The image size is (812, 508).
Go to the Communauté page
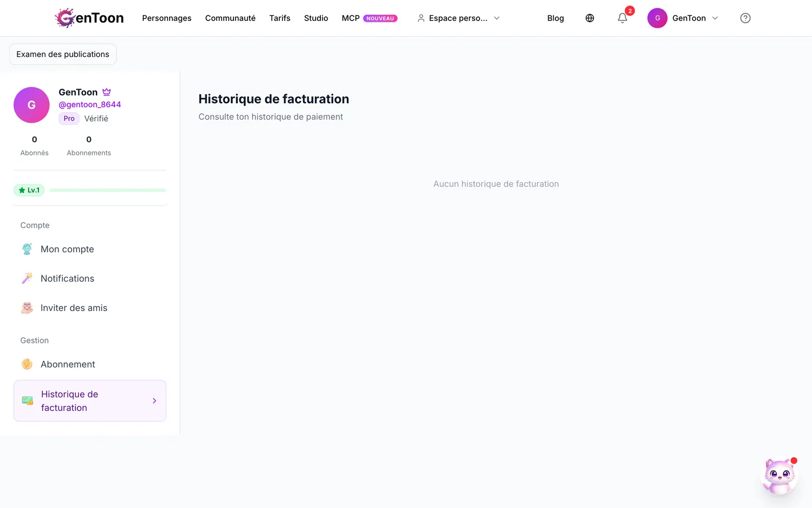point(230,18)
